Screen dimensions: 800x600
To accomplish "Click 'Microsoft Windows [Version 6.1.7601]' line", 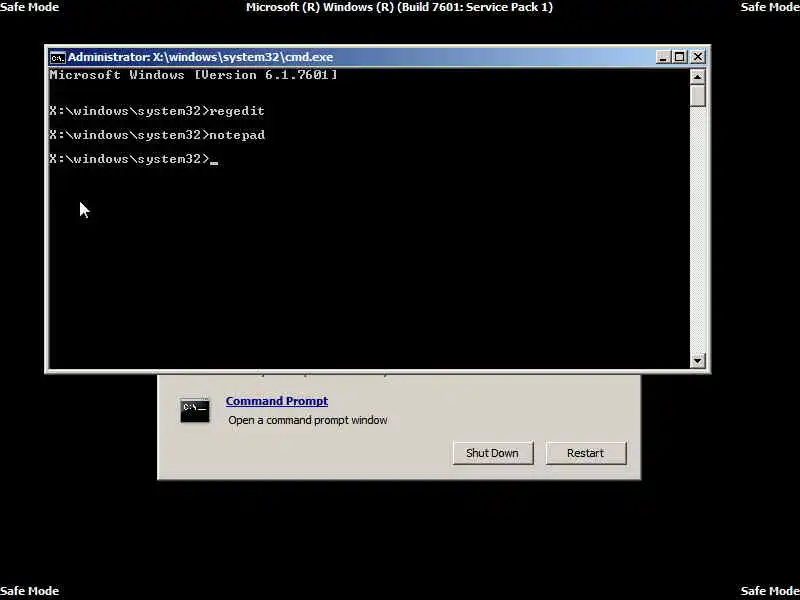I will coord(193,75).
